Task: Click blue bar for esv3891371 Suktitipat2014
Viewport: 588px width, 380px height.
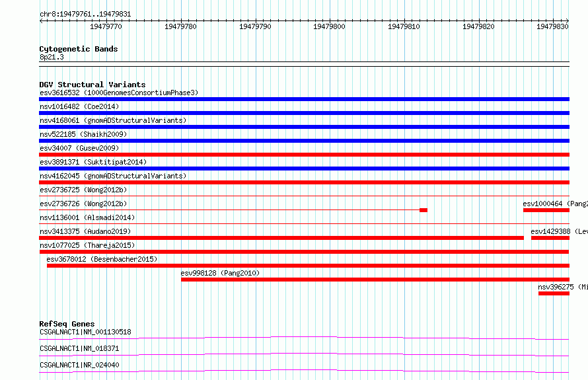Action: (304, 169)
